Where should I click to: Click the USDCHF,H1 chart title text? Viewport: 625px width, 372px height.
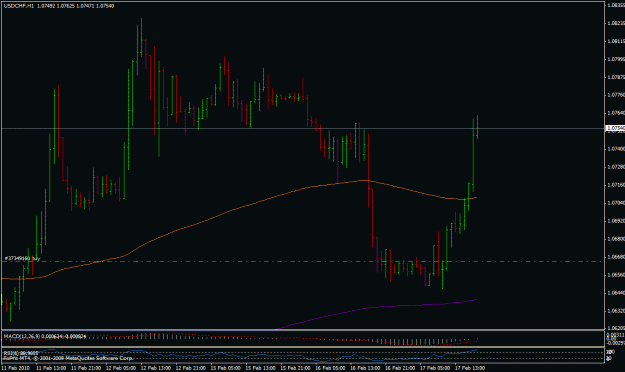click(x=19, y=6)
